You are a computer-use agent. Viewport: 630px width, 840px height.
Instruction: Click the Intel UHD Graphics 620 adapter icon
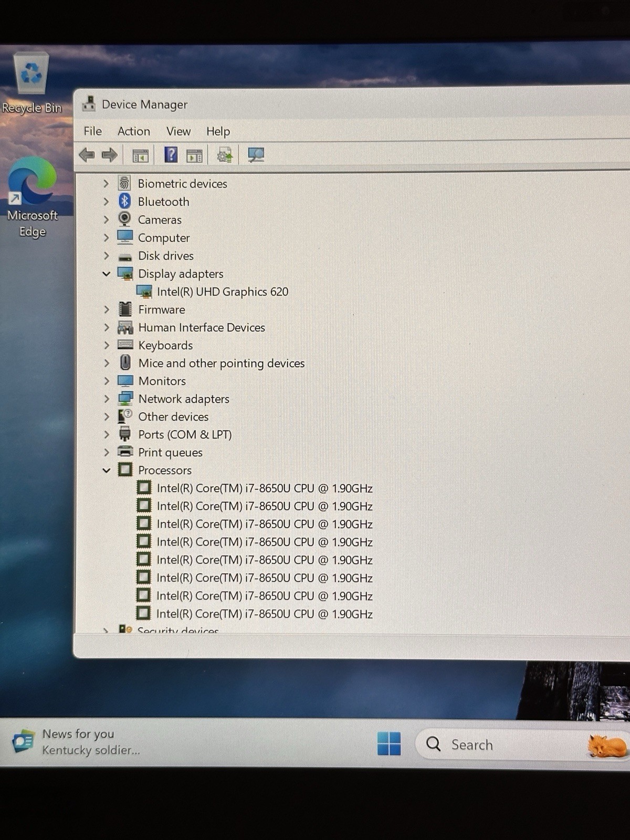[x=144, y=291]
